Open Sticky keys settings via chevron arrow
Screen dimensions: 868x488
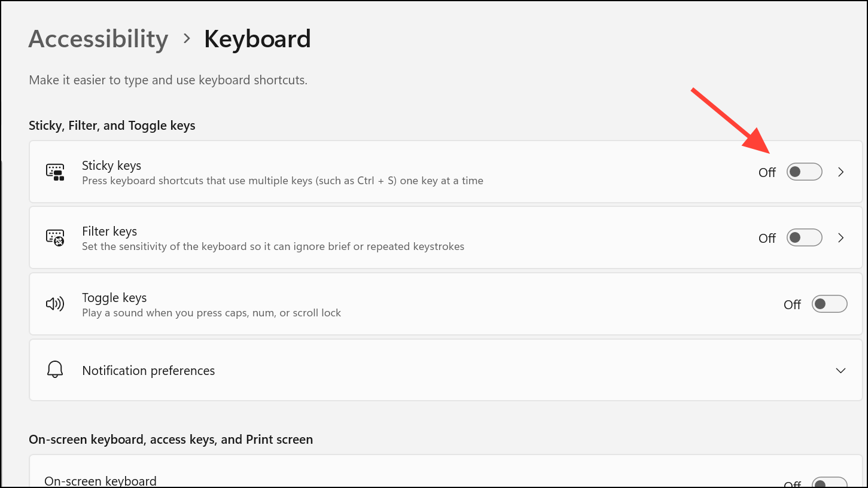pyautogui.click(x=841, y=172)
